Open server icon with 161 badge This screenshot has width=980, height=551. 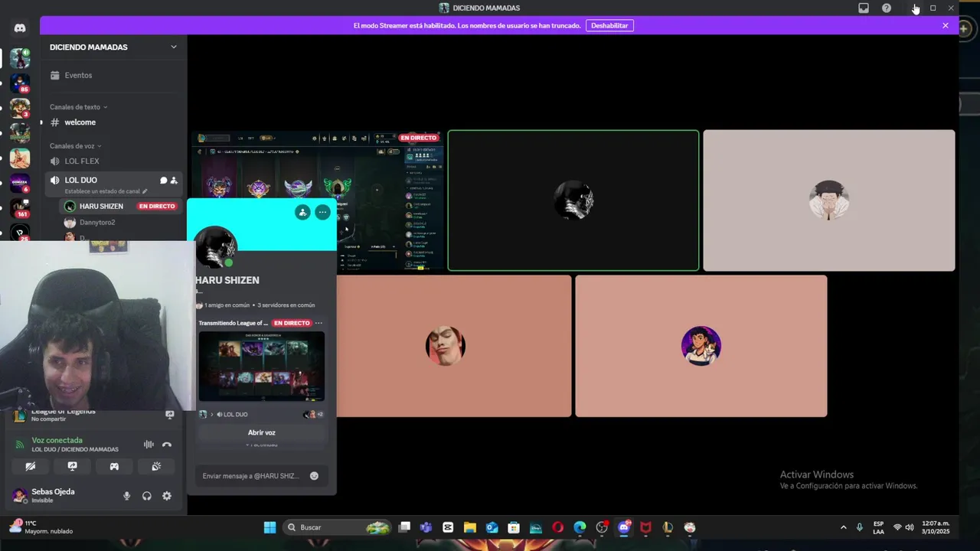(20, 208)
